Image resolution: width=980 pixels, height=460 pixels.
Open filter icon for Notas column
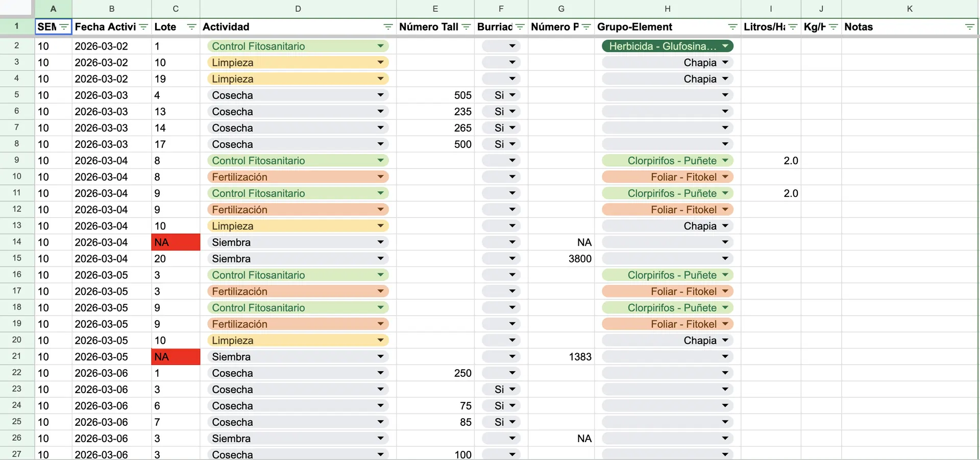(x=970, y=27)
